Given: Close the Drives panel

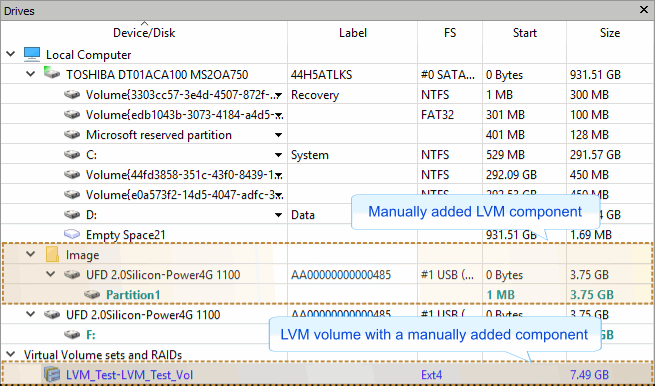Looking at the screenshot, I should click(644, 10).
